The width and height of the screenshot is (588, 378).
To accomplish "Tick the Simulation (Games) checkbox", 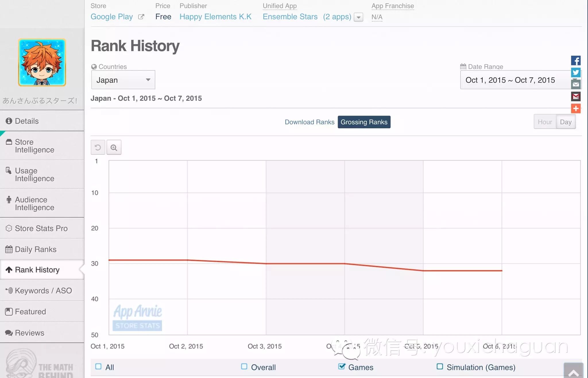I will point(440,367).
